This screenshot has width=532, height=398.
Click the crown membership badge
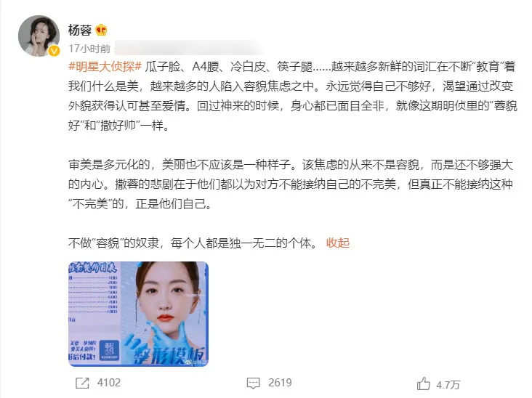pyautogui.click(x=101, y=31)
